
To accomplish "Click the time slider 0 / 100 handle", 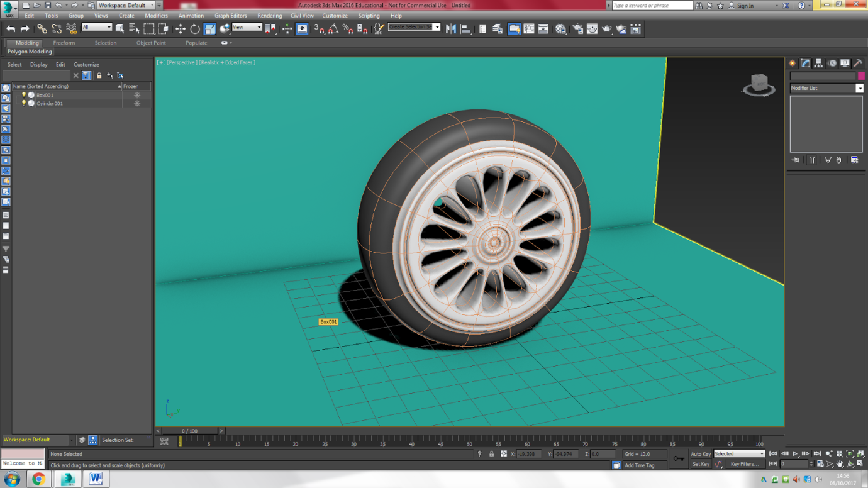I will tap(189, 431).
